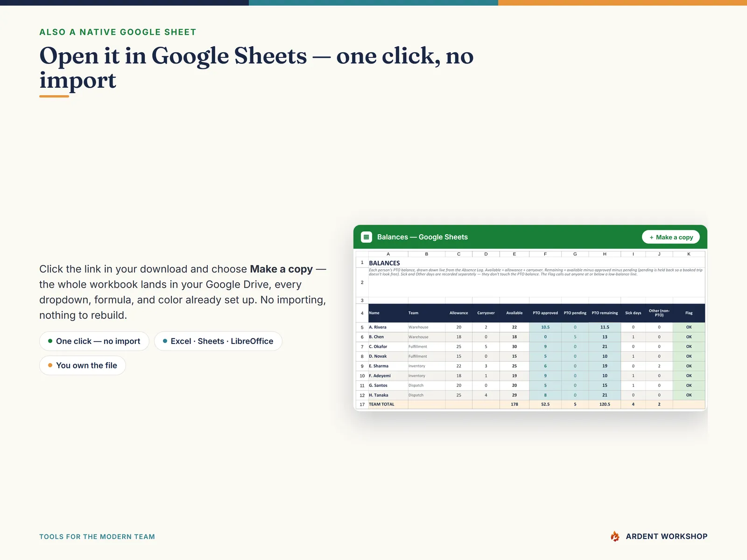Click the BALANCES title cell
747x560 pixels.
[x=384, y=263]
